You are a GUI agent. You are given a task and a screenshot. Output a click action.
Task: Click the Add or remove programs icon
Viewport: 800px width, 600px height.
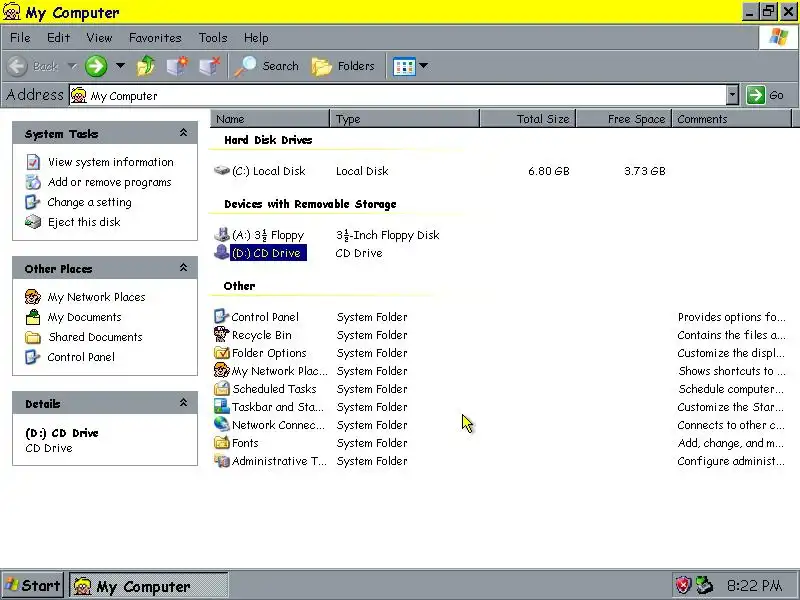(x=33, y=182)
